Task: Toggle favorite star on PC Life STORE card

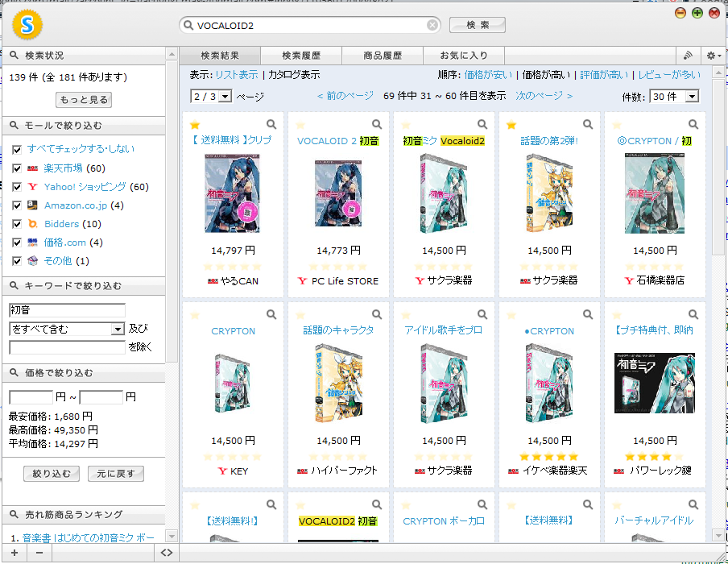Action: coord(300,125)
